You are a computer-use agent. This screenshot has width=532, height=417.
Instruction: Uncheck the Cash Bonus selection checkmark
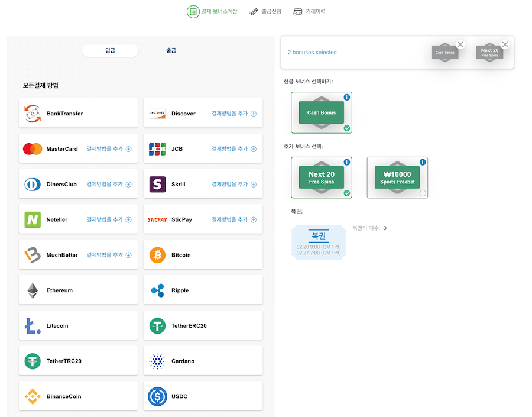(347, 128)
